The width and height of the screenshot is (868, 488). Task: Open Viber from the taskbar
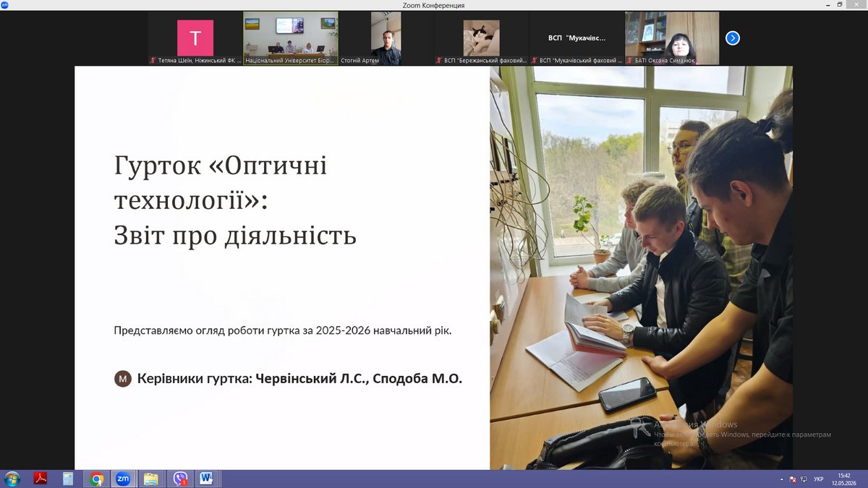coord(179,479)
